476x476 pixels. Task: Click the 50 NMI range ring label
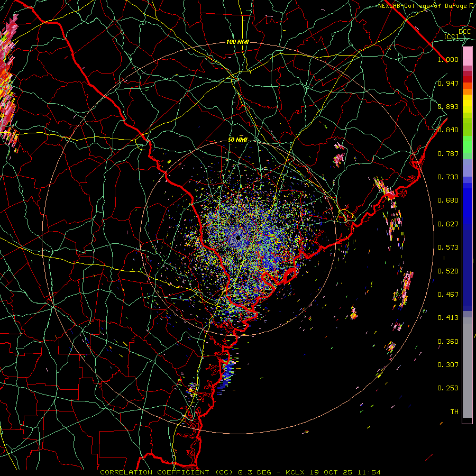[237, 140]
